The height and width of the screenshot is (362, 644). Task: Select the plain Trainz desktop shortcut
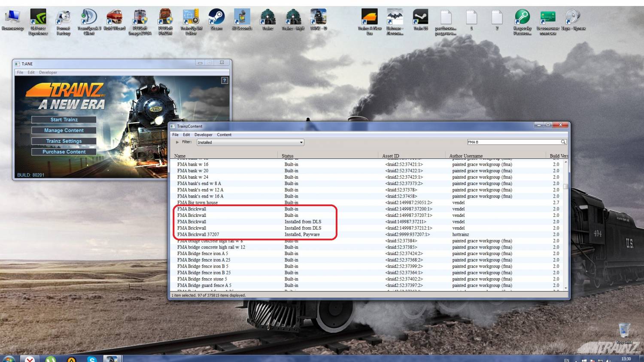[x=267, y=20]
